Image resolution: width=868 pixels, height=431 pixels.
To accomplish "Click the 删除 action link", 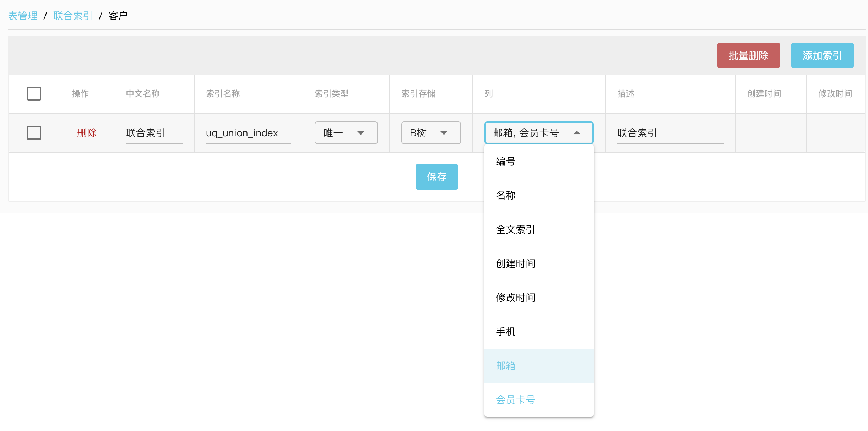I will [x=86, y=132].
